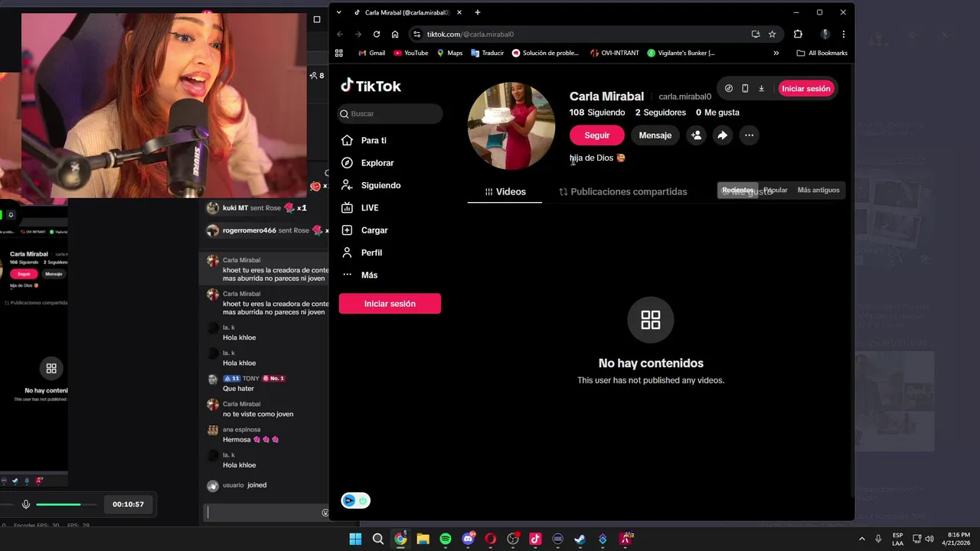Sort videos by Recientes
980x551 pixels.
[738, 190]
